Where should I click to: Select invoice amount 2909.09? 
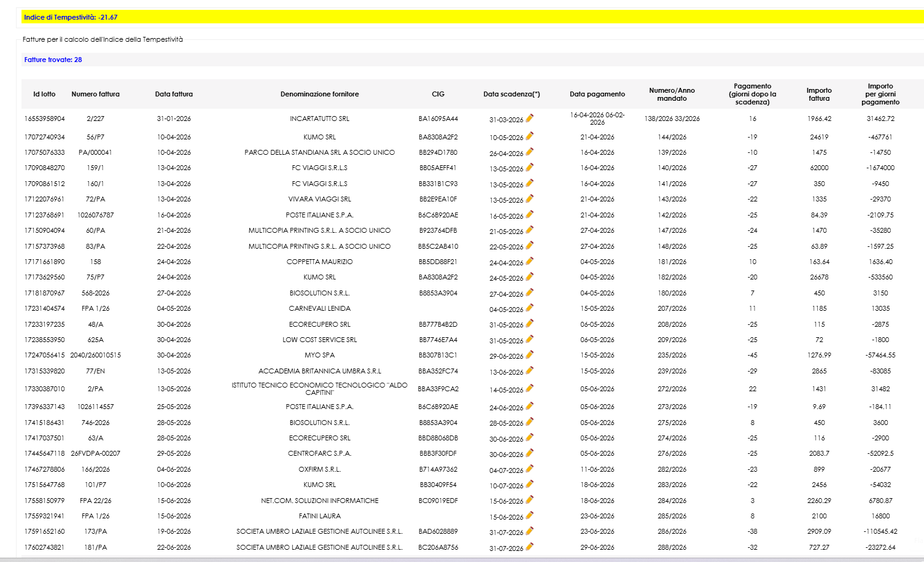click(x=819, y=531)
